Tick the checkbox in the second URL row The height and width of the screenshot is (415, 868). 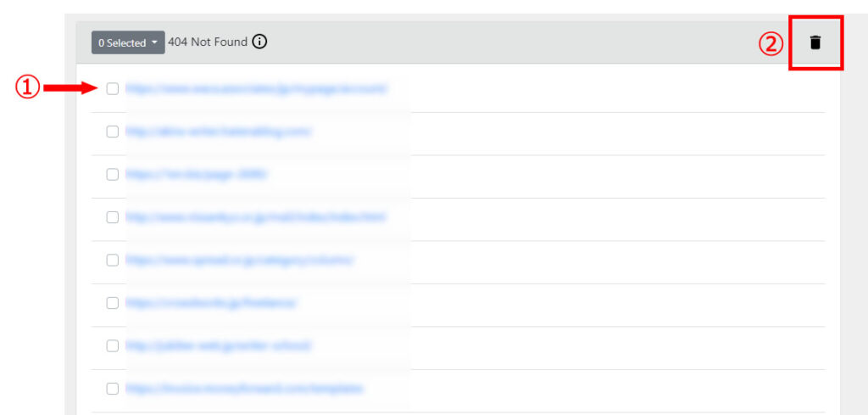tap(113, 132)
